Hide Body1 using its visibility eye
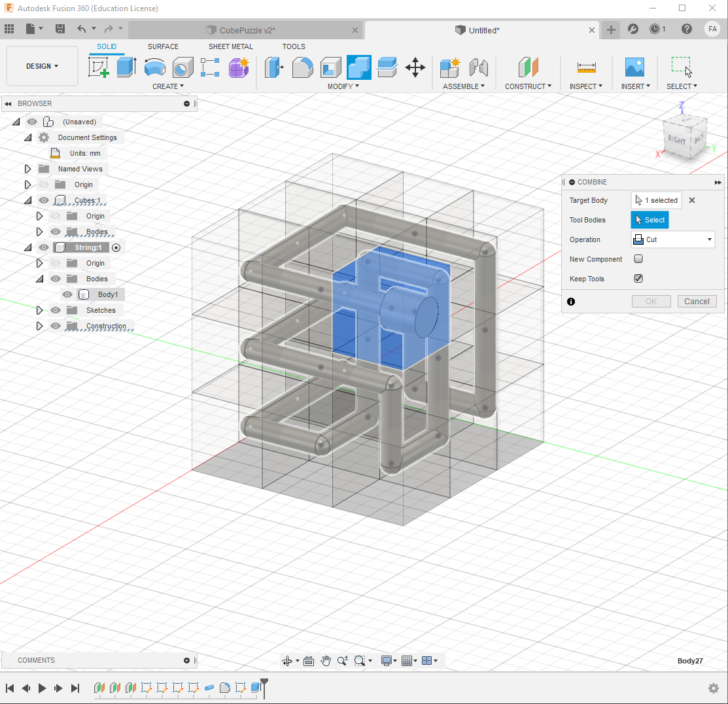Screen dimensions: 728x704 click(67, 294)
